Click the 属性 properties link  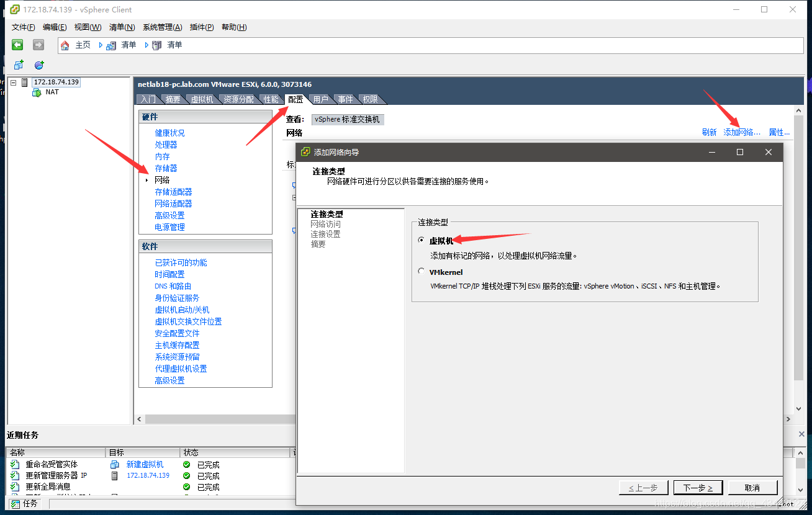[779, 132]
